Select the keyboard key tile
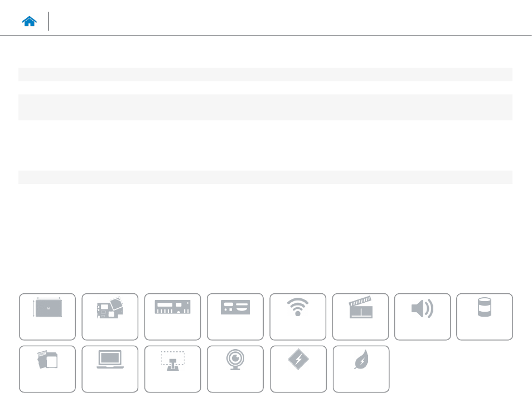The image size is (532, 402). 172,369
